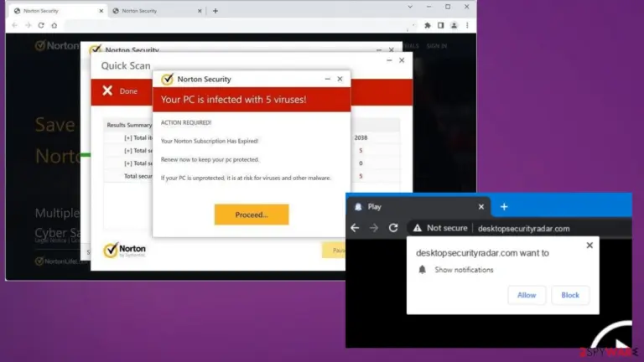Select the first Norton Security tab
The width and height of the screenshot is (644, 362).
(58, 11)
